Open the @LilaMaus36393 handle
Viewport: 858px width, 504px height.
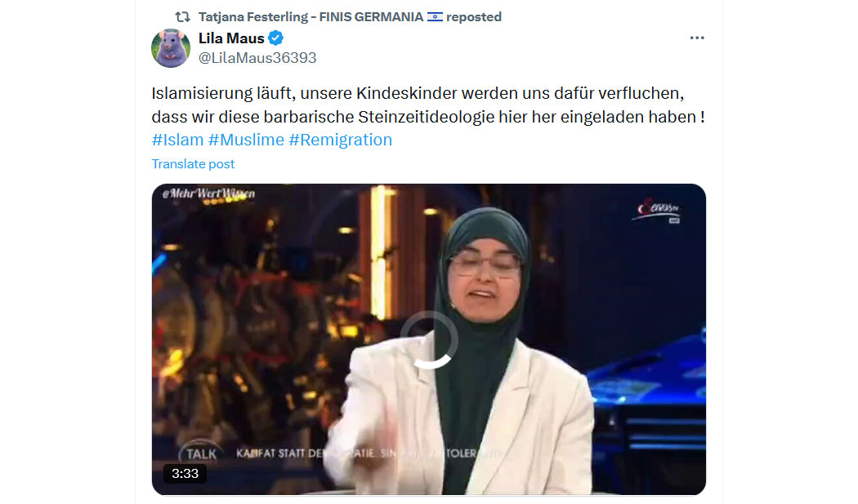(257, 58)
